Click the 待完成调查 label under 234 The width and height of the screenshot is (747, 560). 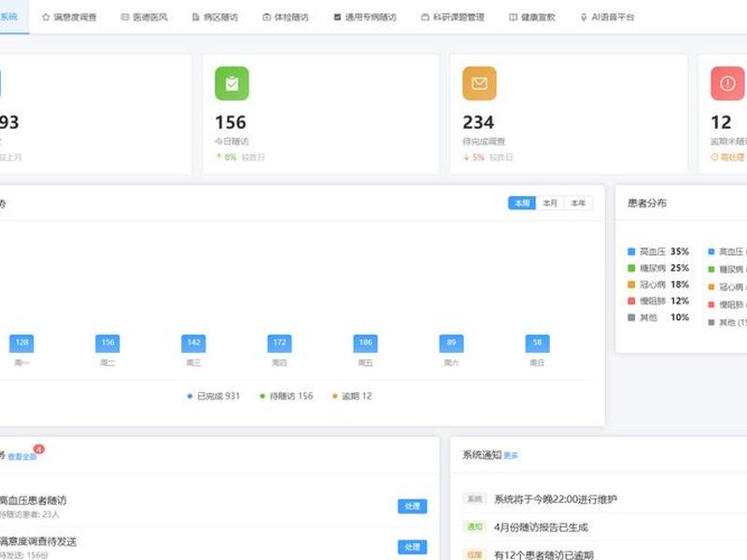pyautogui.click(x=484, y=142)
